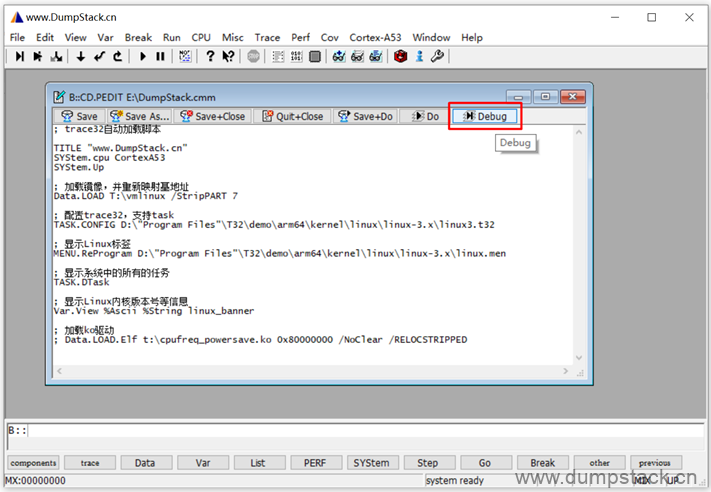This screenshot has height=492, width=711.
Task: Click the Save button in editor
Action: coord(79,116)
